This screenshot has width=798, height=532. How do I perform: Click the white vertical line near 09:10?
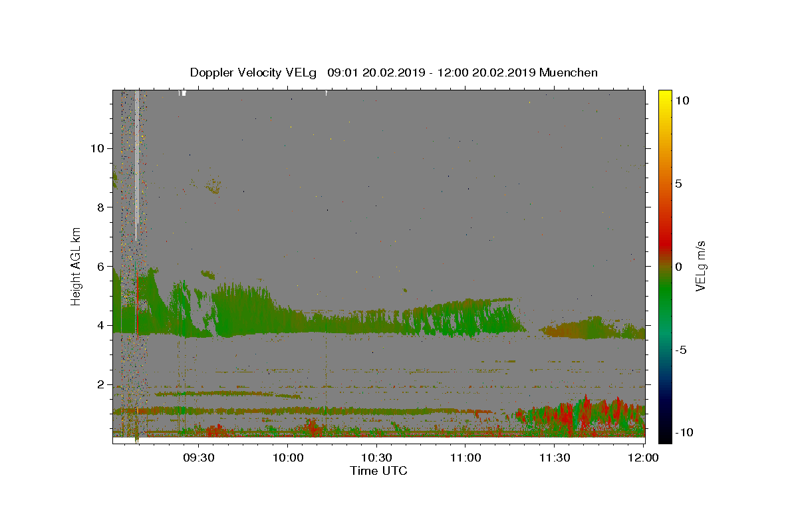(x=136, y=166)
